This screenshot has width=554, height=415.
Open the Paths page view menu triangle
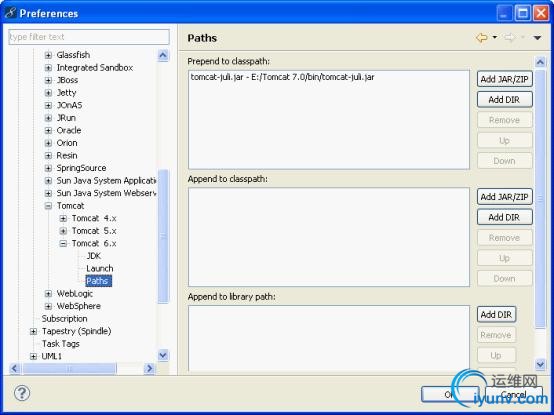point(537,38)
